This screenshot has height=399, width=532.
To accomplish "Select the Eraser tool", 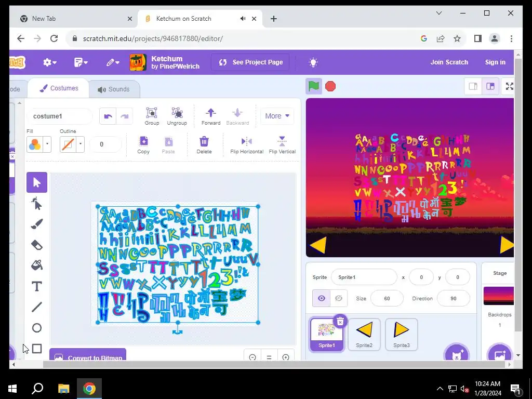I will click(x=37, y=245).
